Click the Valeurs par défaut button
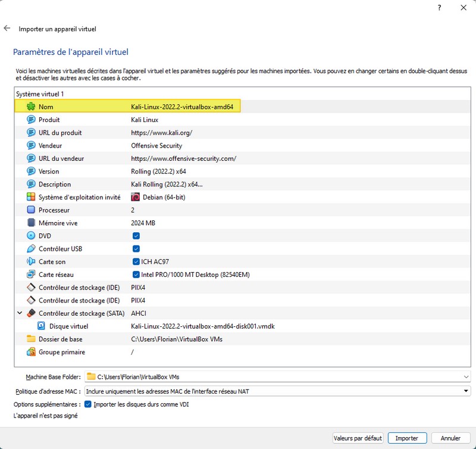The image size is (476, 449). click(358, 438)
